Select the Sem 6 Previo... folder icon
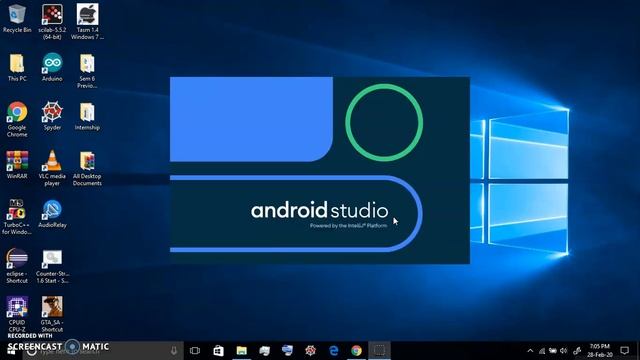The image size is (640, 360). pyautogui.click(x=87, y=71)
